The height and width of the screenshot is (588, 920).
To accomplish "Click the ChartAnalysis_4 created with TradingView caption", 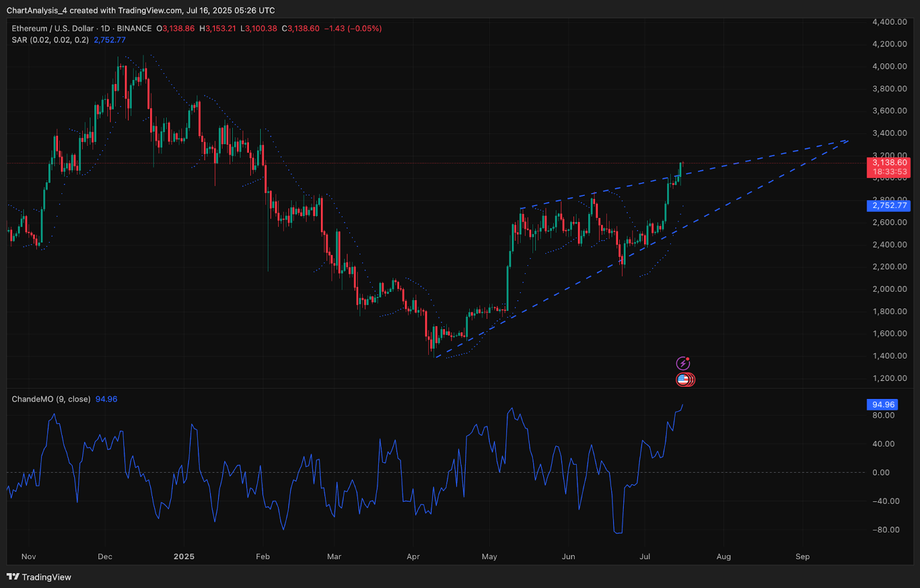I will (x=140, y=10).
